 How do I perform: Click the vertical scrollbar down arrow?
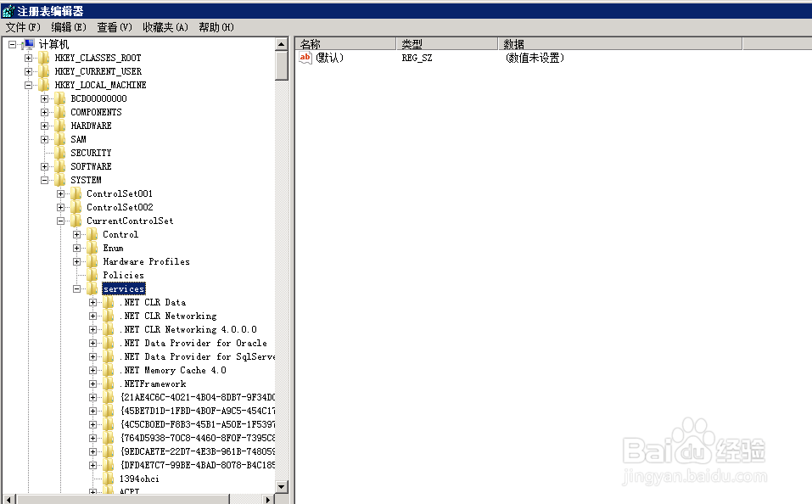click(283, 488)
